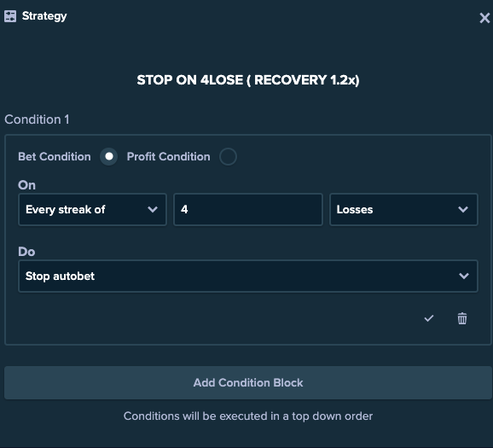The height and width of the screenshot is (448, 493).
Task: Add a new condition block
Action: (x=248, y=382)
